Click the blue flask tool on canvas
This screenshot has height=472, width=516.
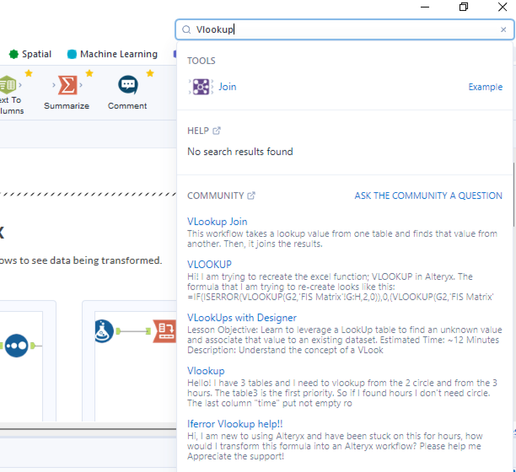[104, 331]
